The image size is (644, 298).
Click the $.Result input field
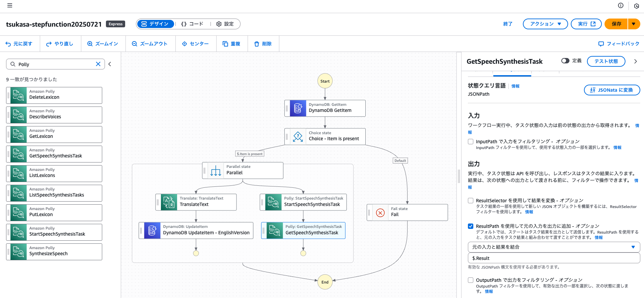point(554,258)
